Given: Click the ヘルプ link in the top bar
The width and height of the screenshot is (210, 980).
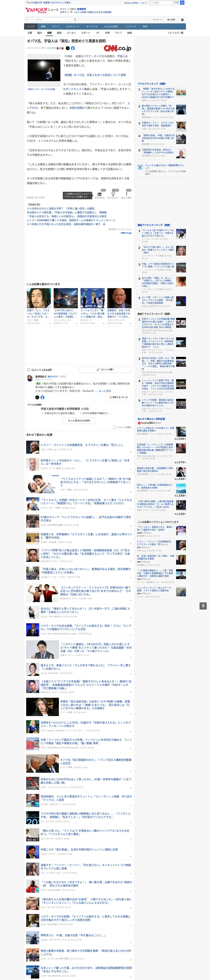Looking at the screenshot, I should [x=143, y=3].
